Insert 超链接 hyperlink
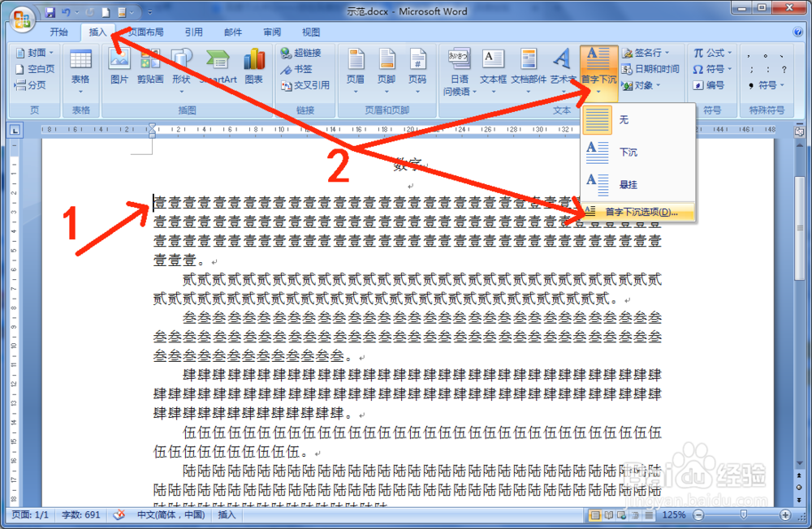The height and width of the screenshot is (529, 812). pyautogui.click(x=301, y=53)
